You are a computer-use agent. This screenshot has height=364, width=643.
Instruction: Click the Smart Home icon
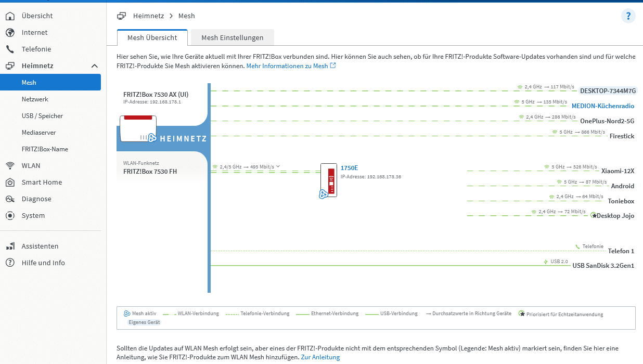10,182
